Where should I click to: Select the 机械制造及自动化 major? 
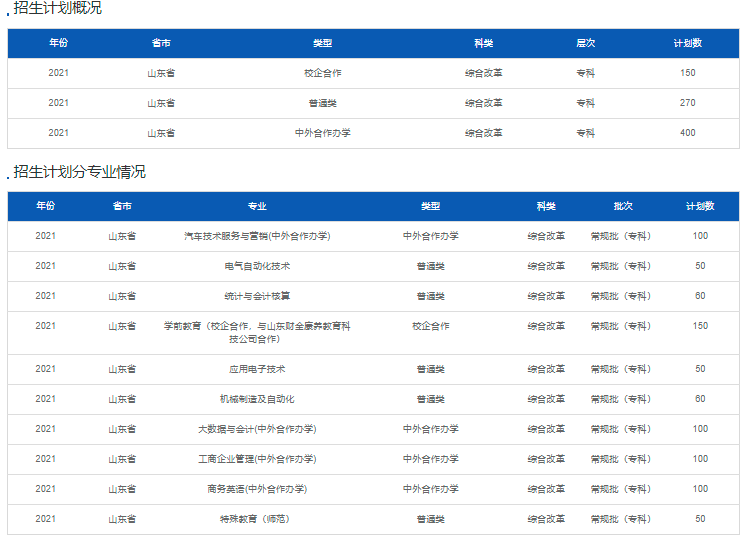point(257,399)
